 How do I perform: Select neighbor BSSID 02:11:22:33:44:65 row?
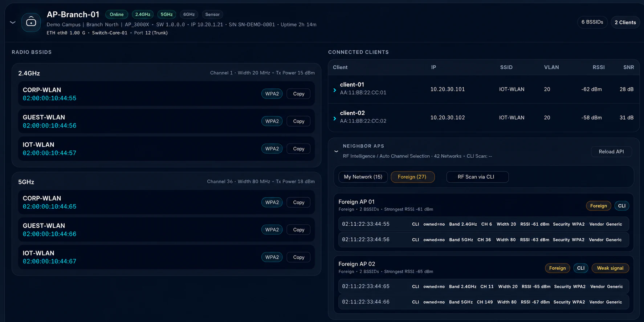pyautogui.click(x=484, y=287)
